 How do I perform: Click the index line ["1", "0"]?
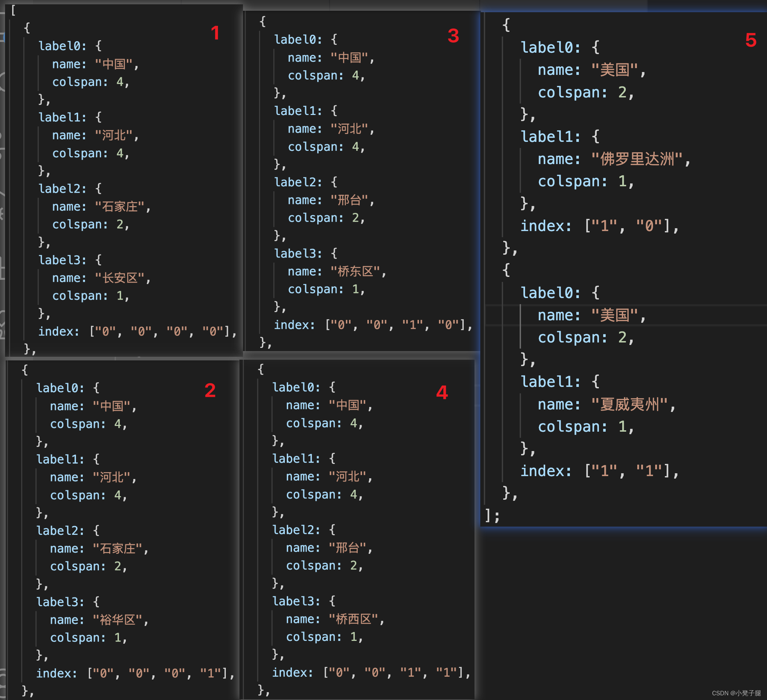click(600, 226)
